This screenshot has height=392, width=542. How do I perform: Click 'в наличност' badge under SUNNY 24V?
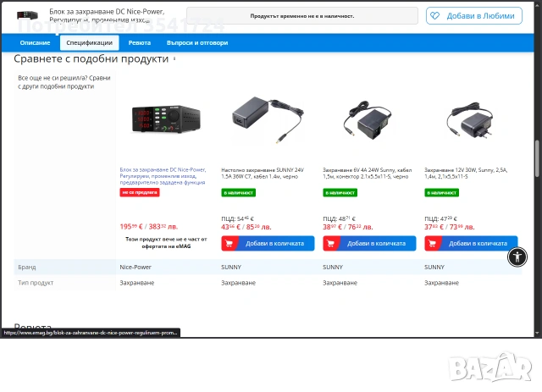(x=239, y=193)
